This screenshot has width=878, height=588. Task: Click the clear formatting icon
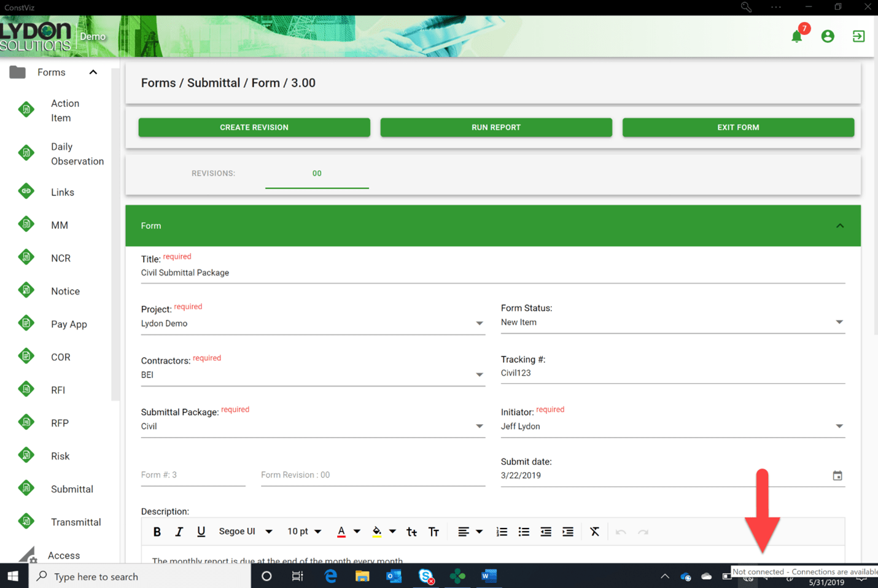click(x=594, y=532)
